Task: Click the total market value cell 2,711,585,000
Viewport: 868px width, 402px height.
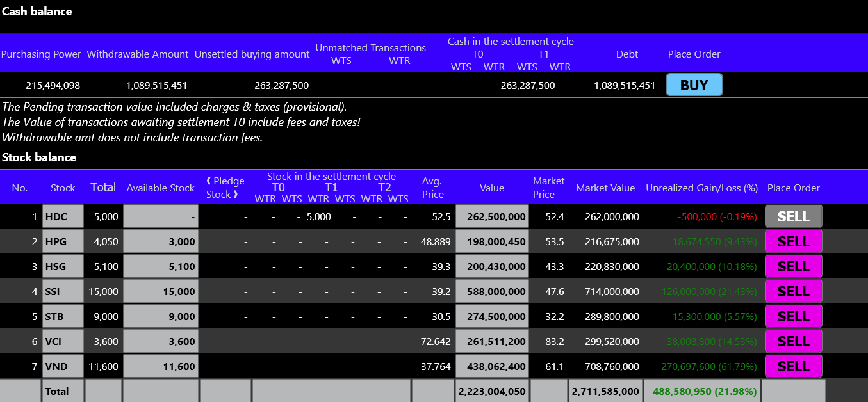Action: click(x=605, y=391)
